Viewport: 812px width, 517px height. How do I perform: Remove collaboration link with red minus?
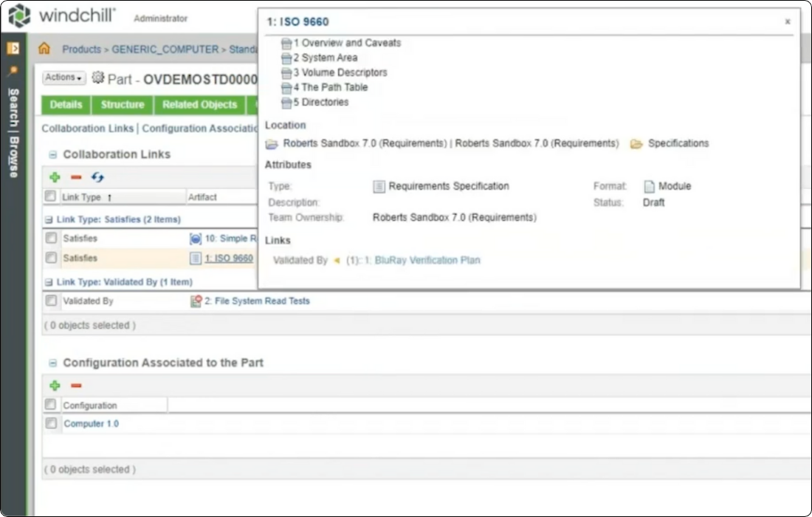click(x=76, y=177)
